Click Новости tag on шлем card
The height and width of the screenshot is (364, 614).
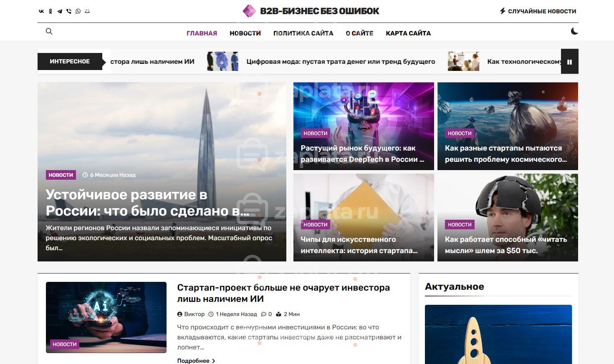[460, 225]
